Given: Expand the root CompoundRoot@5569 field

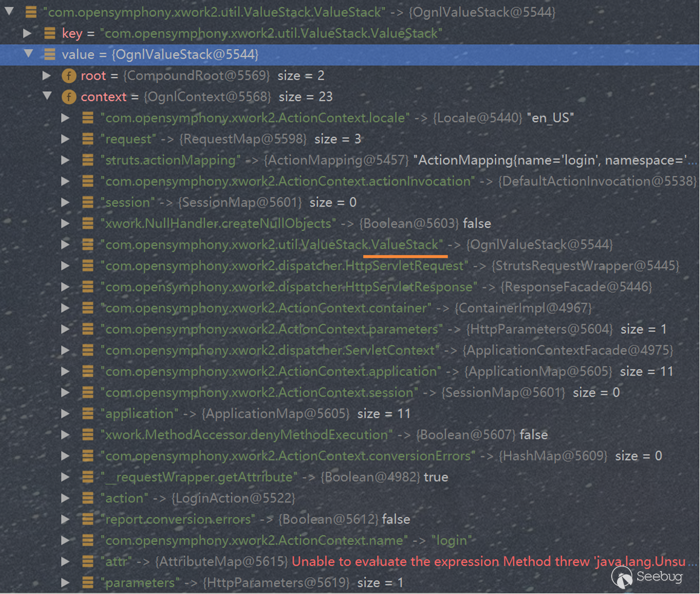Looking at the screenshot, I should [x=47, y=76].
